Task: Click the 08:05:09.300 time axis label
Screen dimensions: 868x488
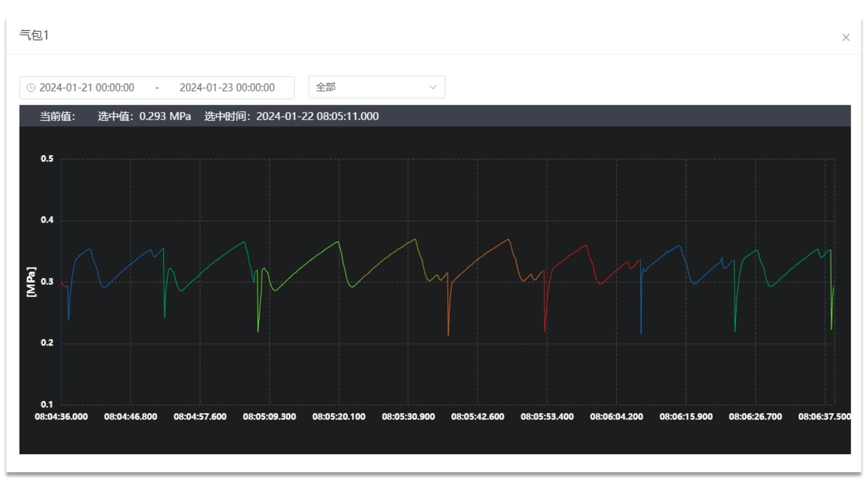Action: (269, 417)
